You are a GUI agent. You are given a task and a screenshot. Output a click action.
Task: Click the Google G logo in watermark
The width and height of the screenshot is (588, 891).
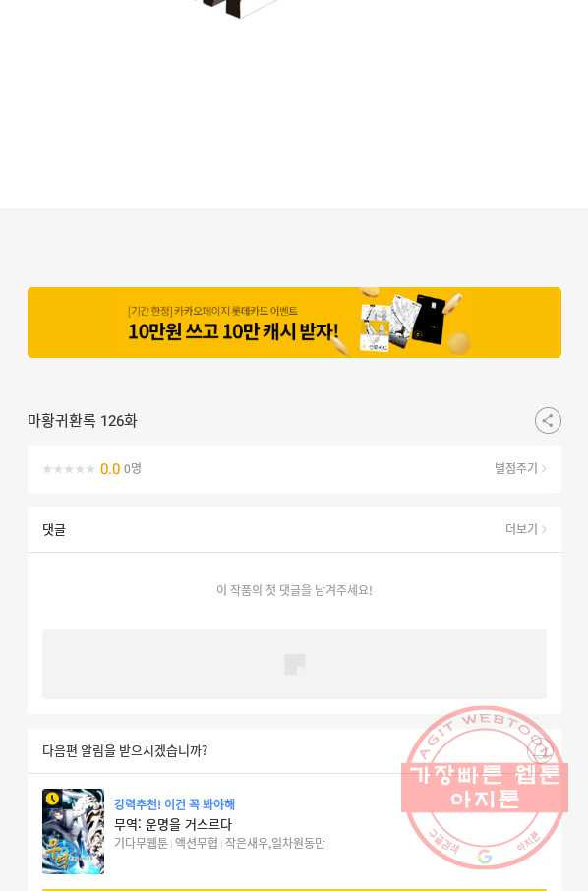click(x=485, y=856)
